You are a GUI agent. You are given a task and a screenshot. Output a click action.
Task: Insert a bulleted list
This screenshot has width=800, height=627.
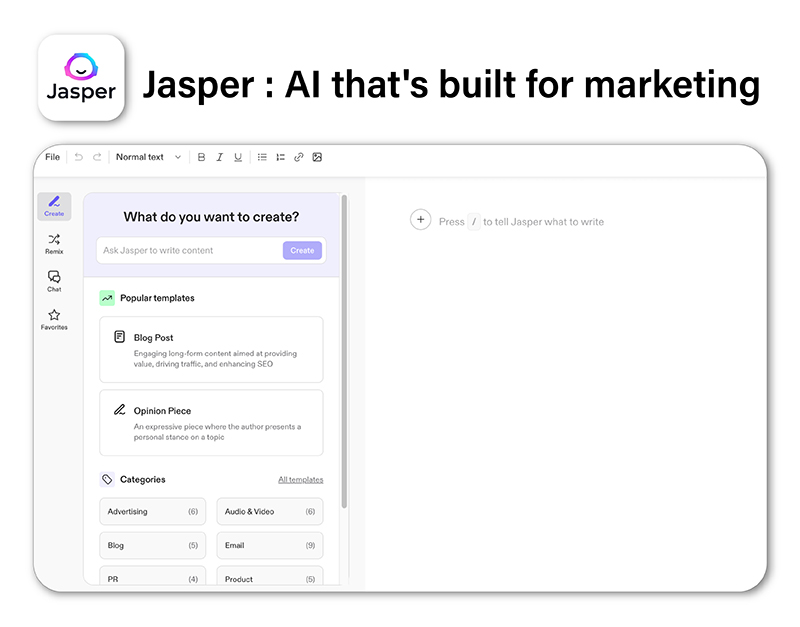pos(262,157)
